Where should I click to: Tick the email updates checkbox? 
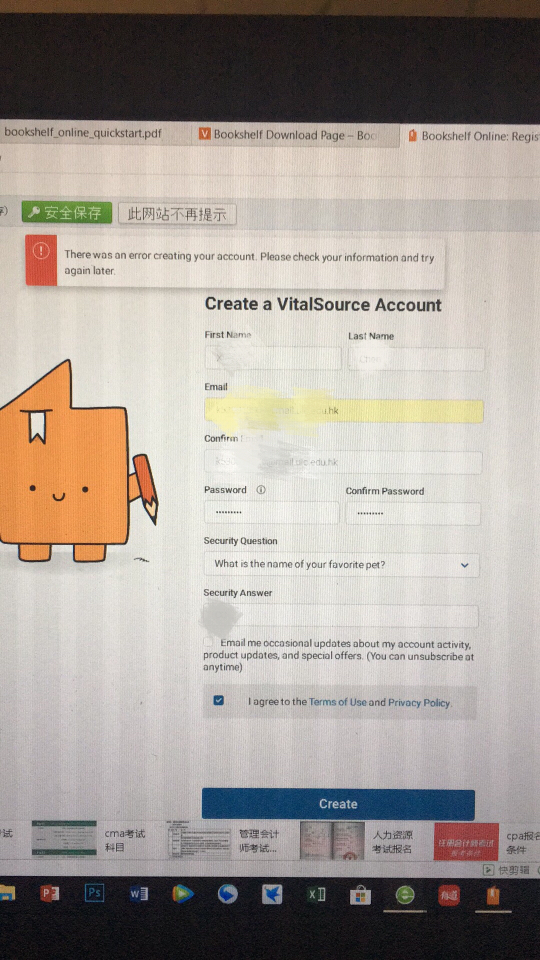click(x=209, y=642)
